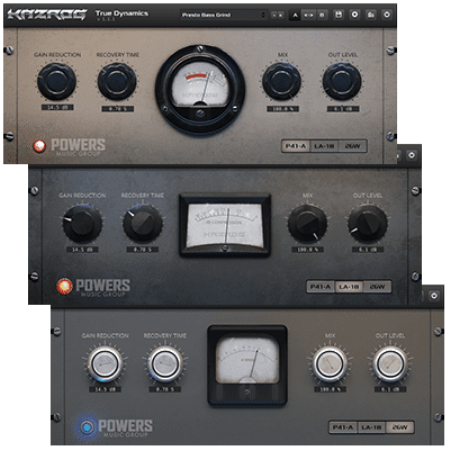Click Mix knob in top beige window
The image size is (450, 450).
282,81
